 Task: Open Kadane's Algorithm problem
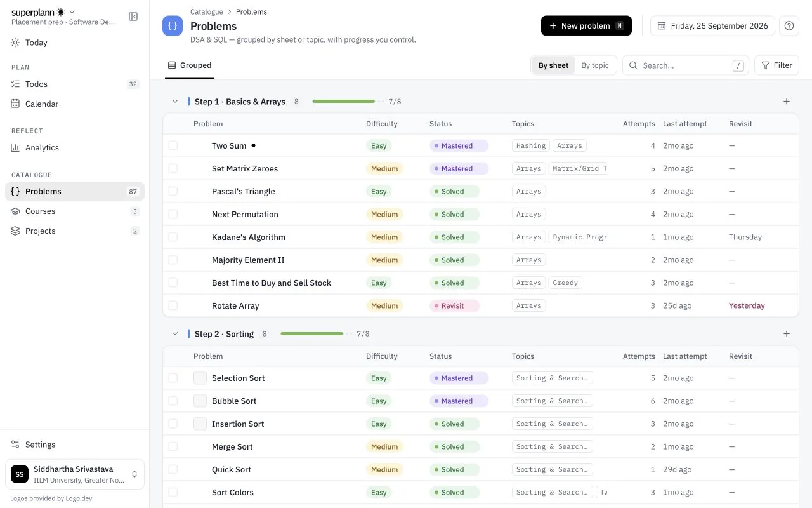click(249, 237)
